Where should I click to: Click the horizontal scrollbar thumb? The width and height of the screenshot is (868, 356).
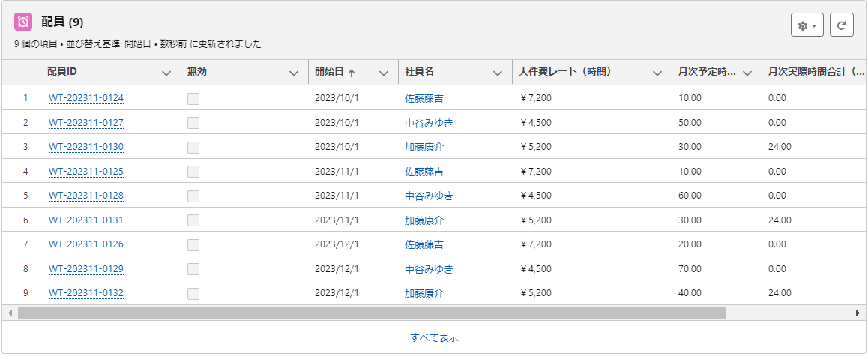372,313
